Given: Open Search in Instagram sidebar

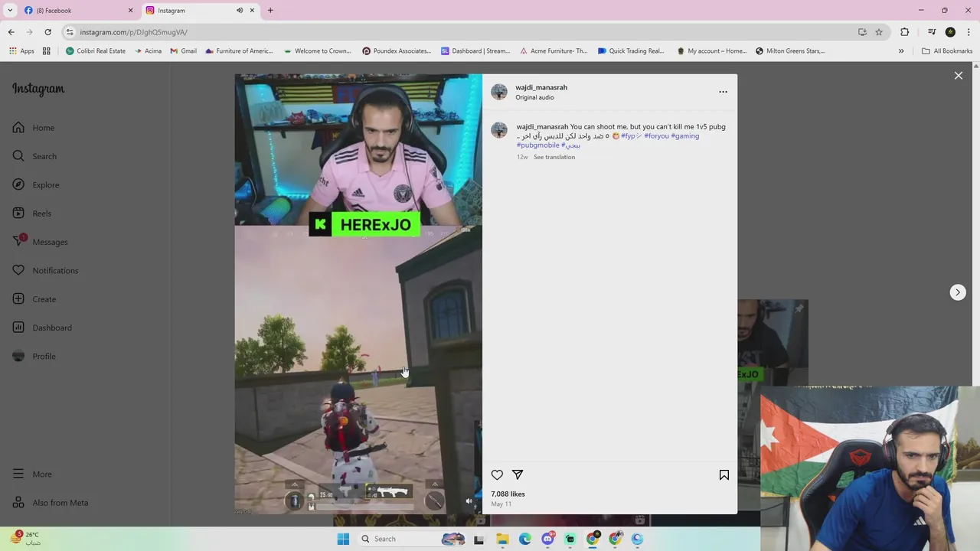Looking at the screenshot, I should 44,156.
